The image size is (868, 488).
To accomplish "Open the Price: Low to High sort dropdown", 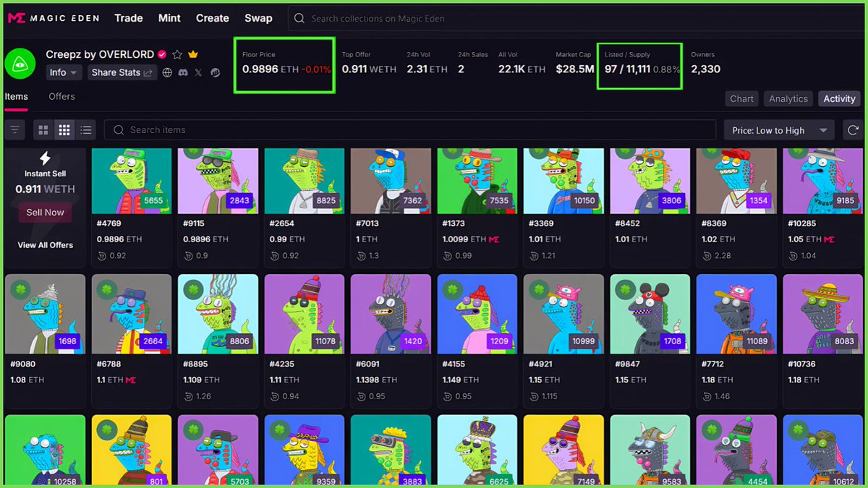I will [x=779, y=130].
